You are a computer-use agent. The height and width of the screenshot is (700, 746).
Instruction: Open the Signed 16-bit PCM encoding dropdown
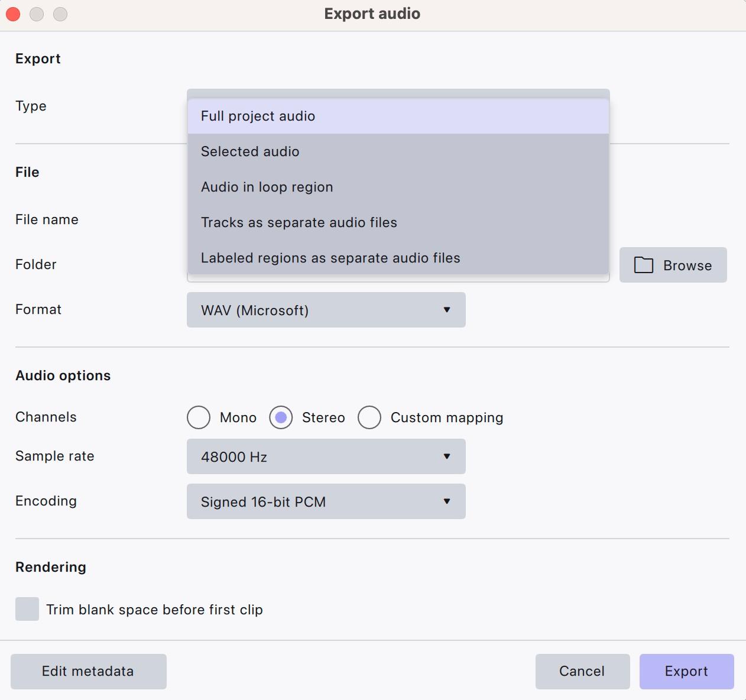pyautogui.click(x=326, y=501)
